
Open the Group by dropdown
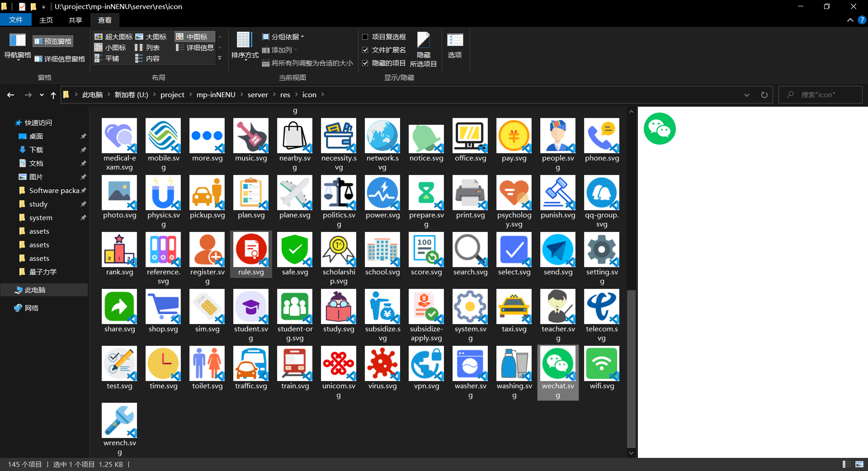[x=283, y=37]
